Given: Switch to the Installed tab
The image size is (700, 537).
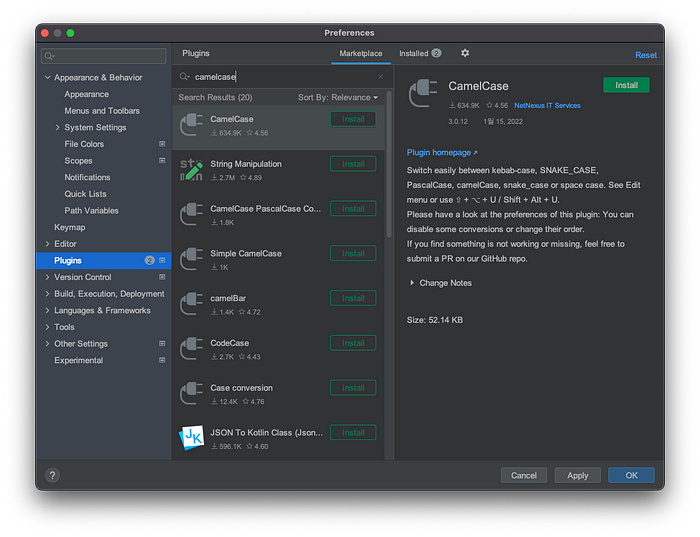Looking at the screenshot, I should point(420,54).
